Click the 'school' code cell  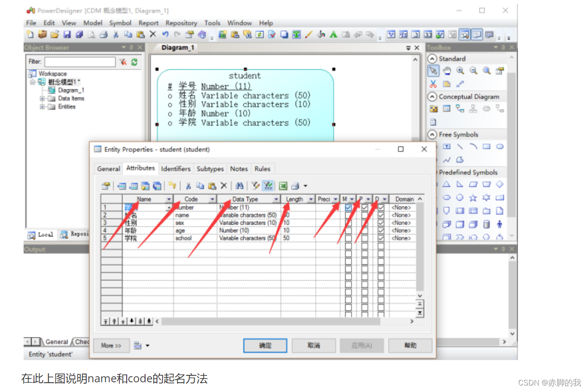[x=195, y=238]
